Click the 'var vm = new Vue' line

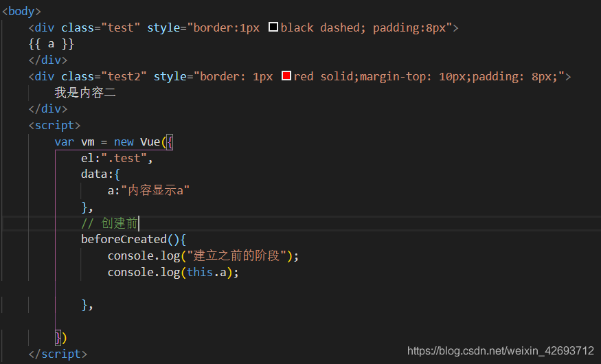click(114, 141)
